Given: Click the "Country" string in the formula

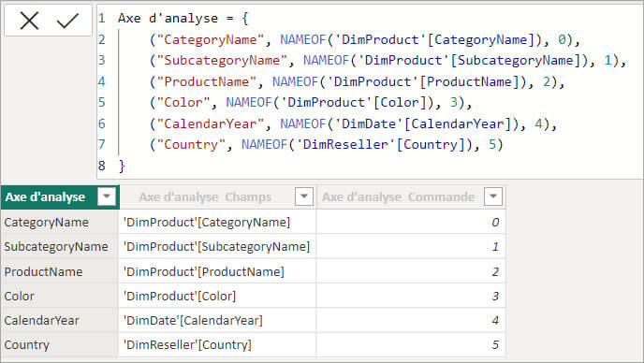Looking at the screenshot, I should (x=191, y=144).
